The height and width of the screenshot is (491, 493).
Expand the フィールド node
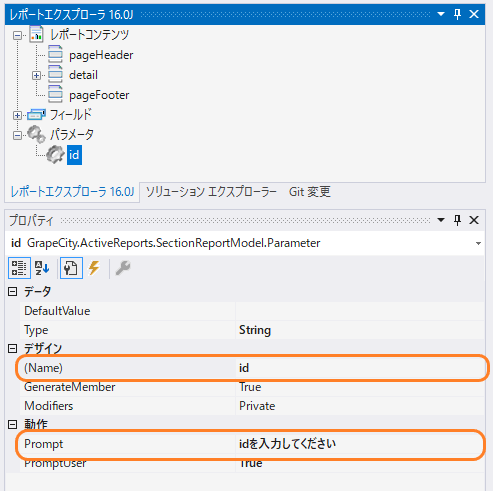(x=17, y=115)
